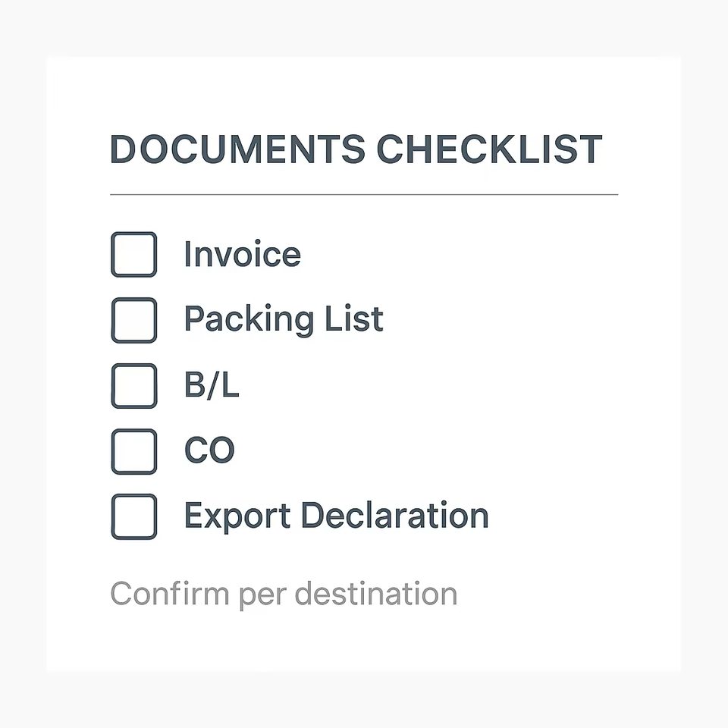Toggle the B/L checkbox

pyautogui.click(x=134, y=385)
